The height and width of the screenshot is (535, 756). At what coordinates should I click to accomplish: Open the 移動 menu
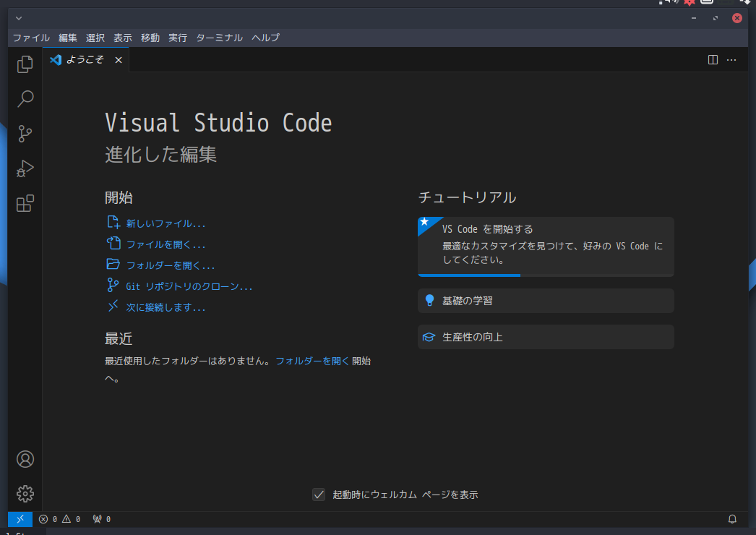pos(150,38)
